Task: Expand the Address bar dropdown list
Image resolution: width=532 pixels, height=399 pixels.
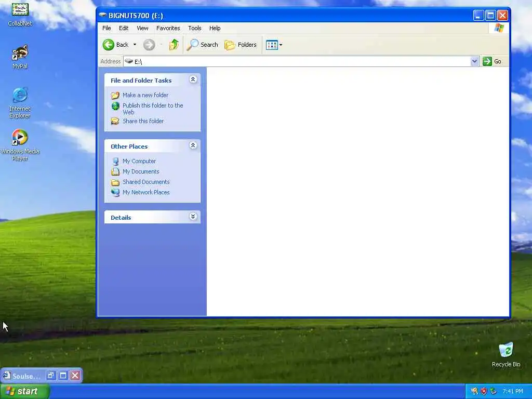Action: click(475, 61)
